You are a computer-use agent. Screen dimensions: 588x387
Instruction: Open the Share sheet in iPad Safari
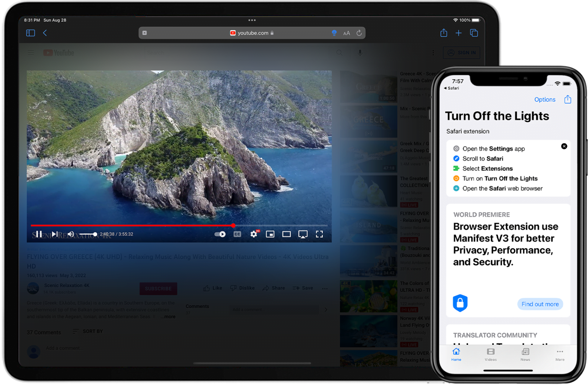[x=444, y=33]
